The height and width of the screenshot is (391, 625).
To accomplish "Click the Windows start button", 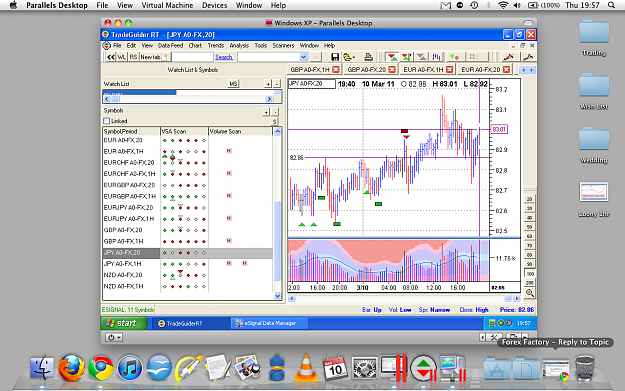I will pyautogui.click(x=124, y=323).
